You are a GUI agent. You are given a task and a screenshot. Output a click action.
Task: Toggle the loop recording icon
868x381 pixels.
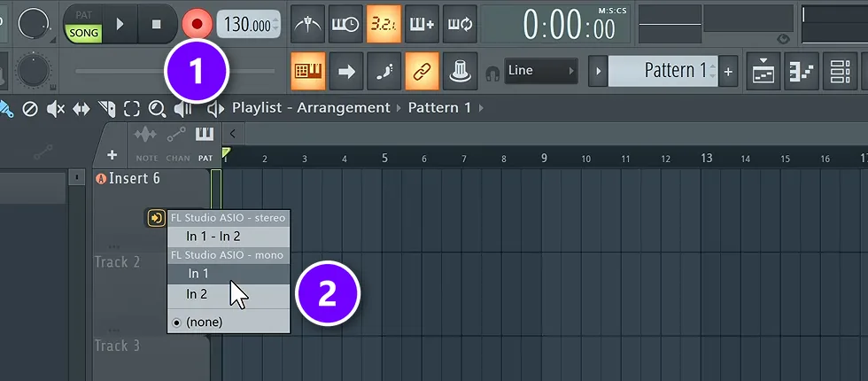coord(460,25)
